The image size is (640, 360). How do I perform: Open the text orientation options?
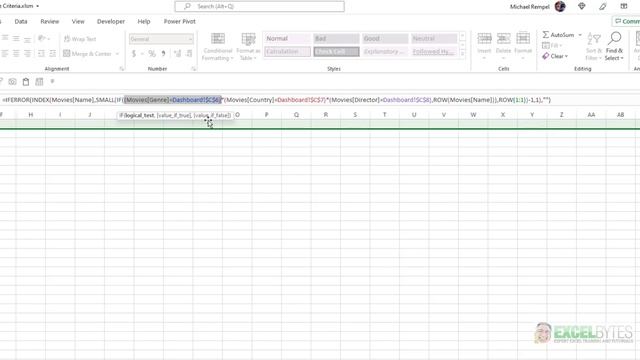[43, 38]
